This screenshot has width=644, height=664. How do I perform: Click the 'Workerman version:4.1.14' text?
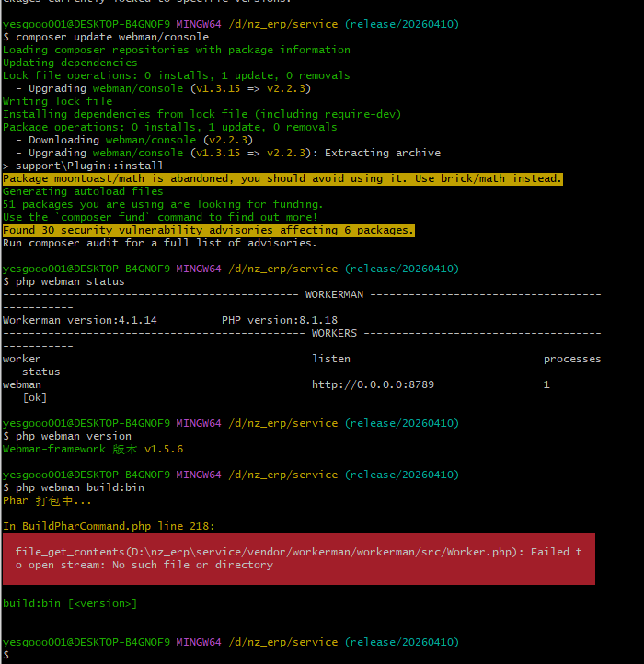point(79,320)
